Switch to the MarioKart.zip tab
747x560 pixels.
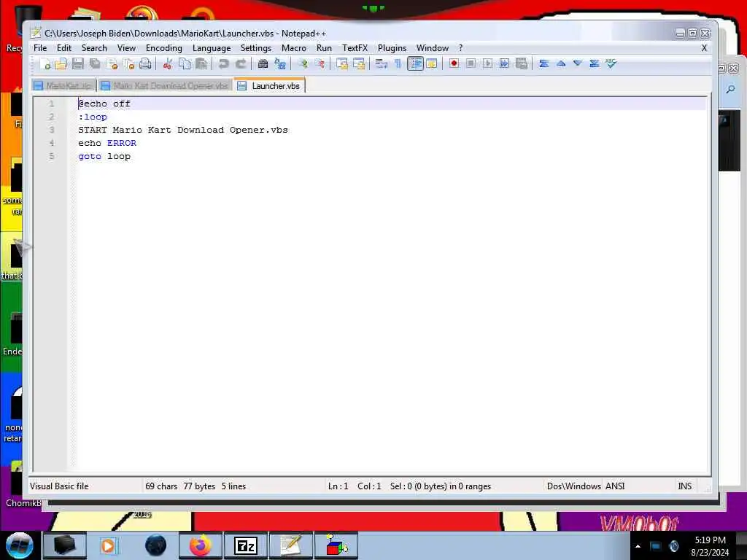click(x=64, y=86)
